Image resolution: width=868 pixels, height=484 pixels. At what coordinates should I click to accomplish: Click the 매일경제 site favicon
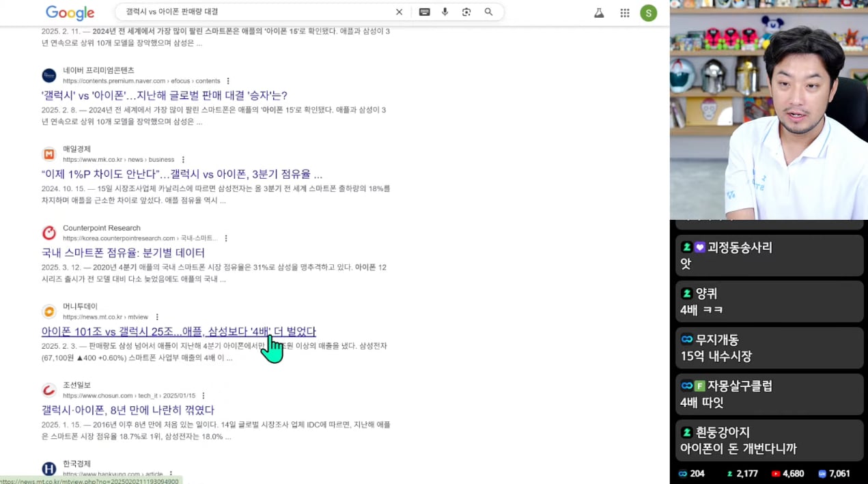49,154
